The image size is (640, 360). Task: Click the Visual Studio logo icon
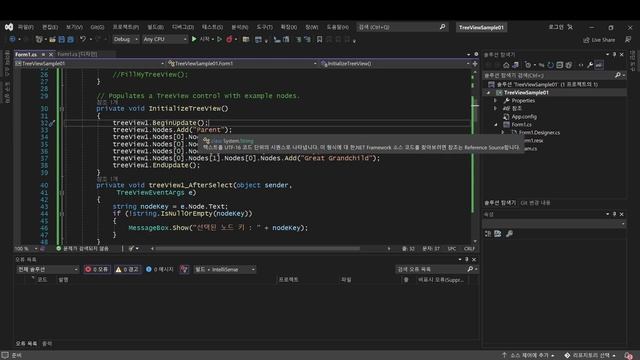coord(9,27)
